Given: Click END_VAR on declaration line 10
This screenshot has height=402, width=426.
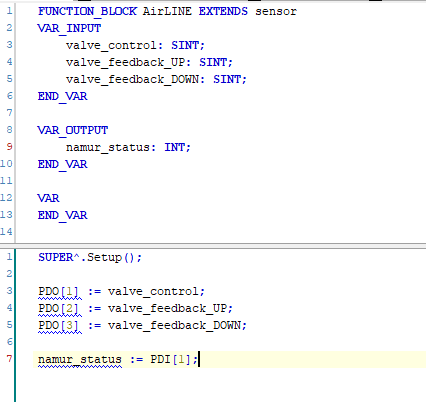Looking at the screenshot, I should (62, 164).
